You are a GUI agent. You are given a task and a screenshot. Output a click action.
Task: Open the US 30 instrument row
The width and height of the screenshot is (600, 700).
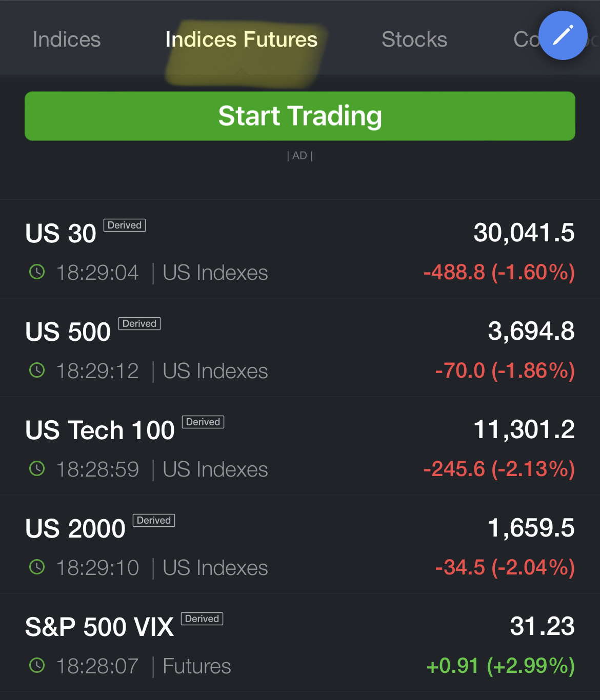300,249
